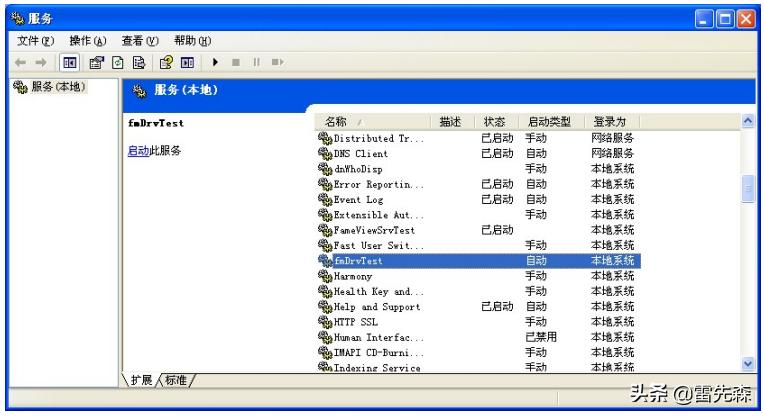Select the FameViewSrvTest service name
Viewport: 764px width, 416px height.
pyautogui.click(x=374, y=230)
